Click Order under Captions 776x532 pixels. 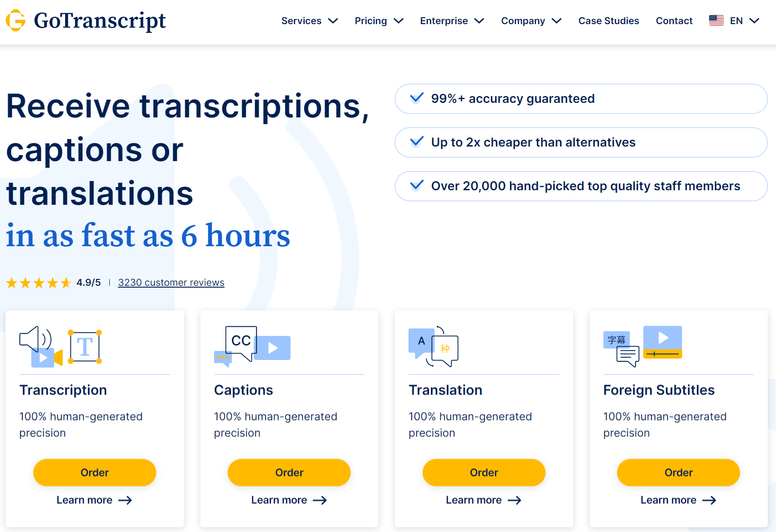[289, 472]
